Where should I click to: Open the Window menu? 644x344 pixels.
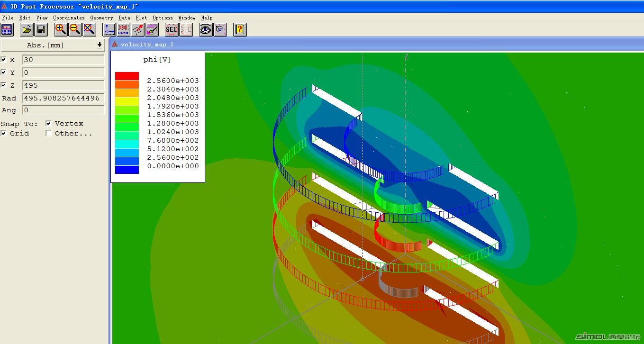coord(187,18)
